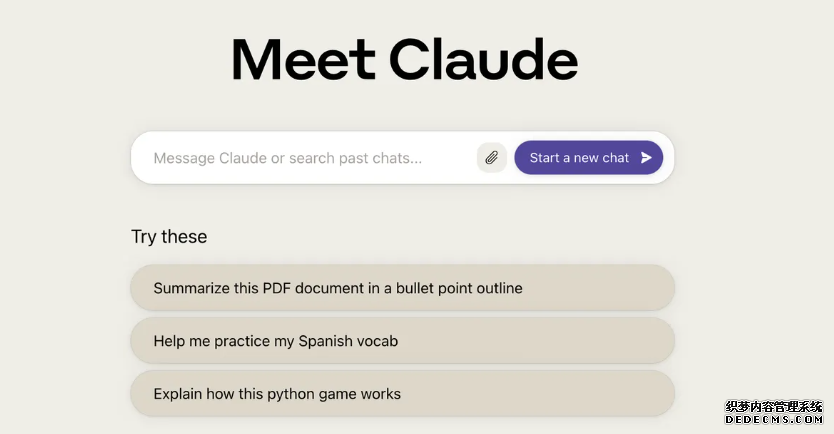Click the word 'Claude' in the large heading

pyautogui.click(x=483, y=60)
